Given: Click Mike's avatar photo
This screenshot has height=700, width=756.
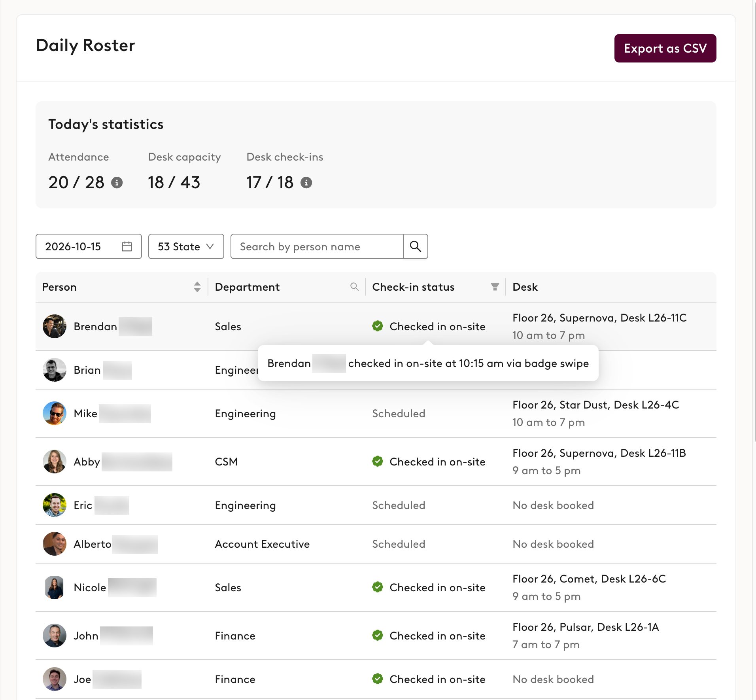Looking at the screenshot, I should (55, 413).
